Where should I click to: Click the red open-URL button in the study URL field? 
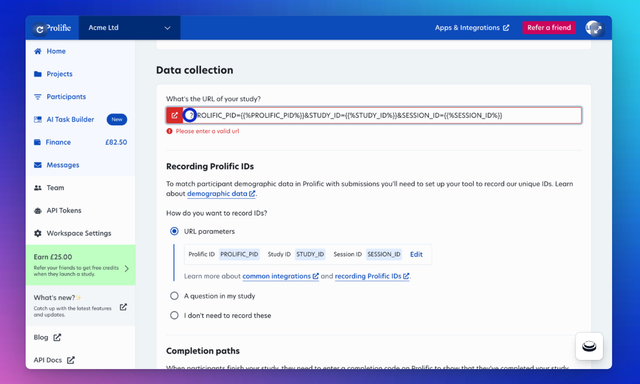174,115
